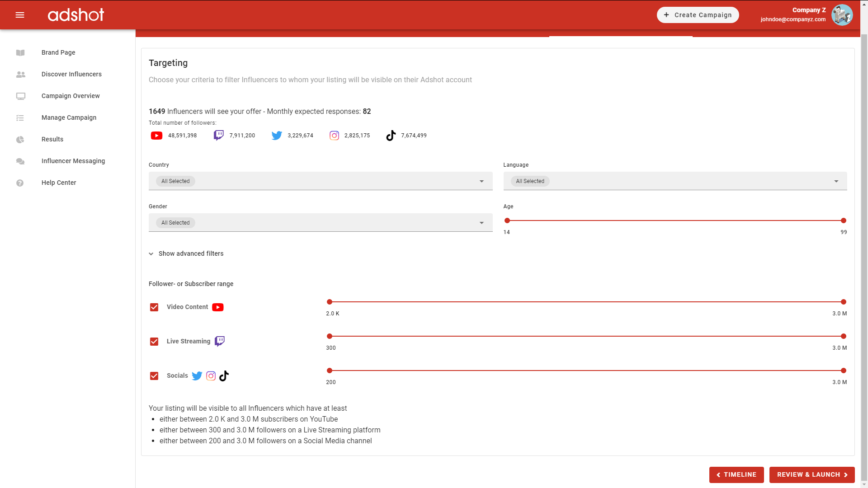
Task: Click the All Selected chip in Language
Action: point(530,181)
